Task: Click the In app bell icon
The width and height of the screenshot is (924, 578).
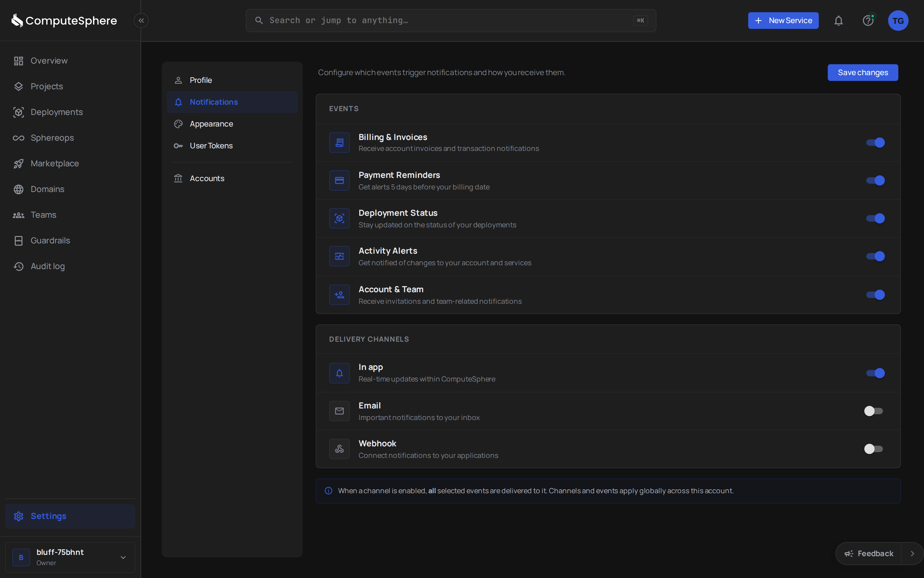Action: point(339,373)
